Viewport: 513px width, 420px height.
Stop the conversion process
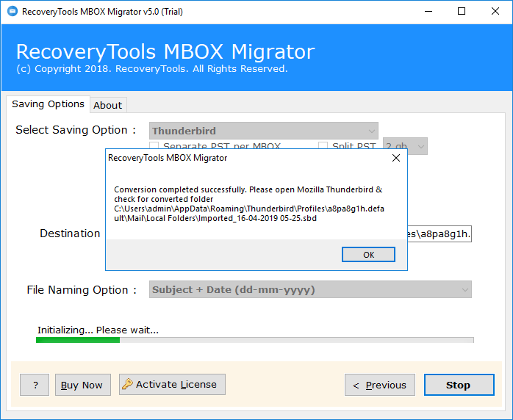(459, 385)
